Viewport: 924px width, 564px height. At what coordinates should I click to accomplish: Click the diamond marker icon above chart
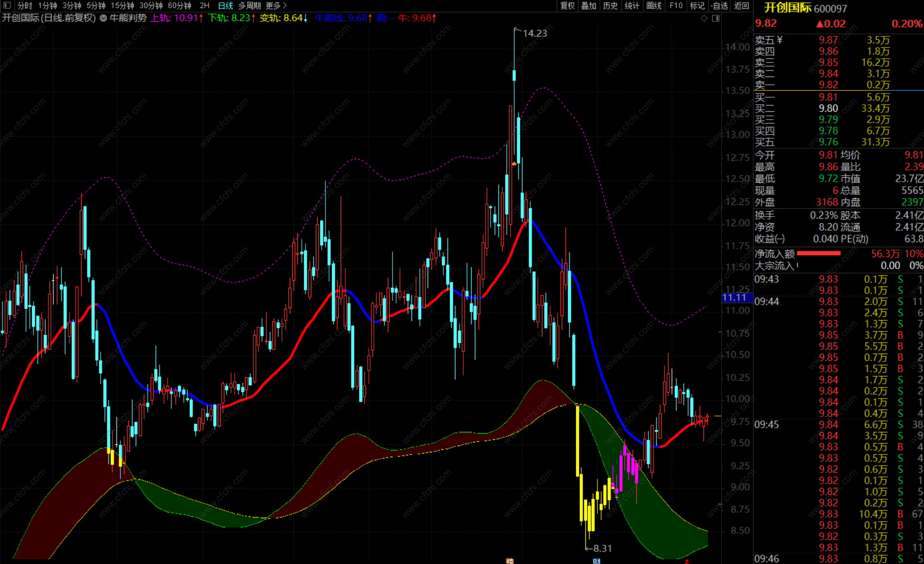pyautogui.click(x=704, y=18)
